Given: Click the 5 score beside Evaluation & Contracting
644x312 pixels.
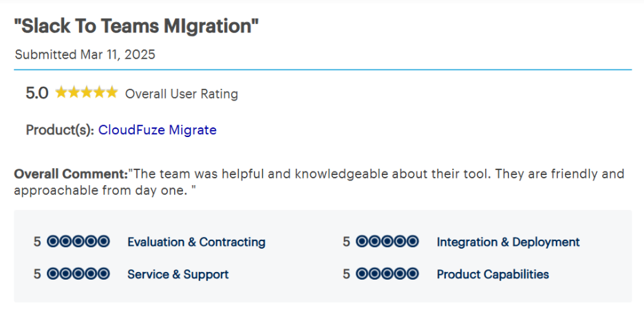Looking at the screenshot, I should 37,242.
